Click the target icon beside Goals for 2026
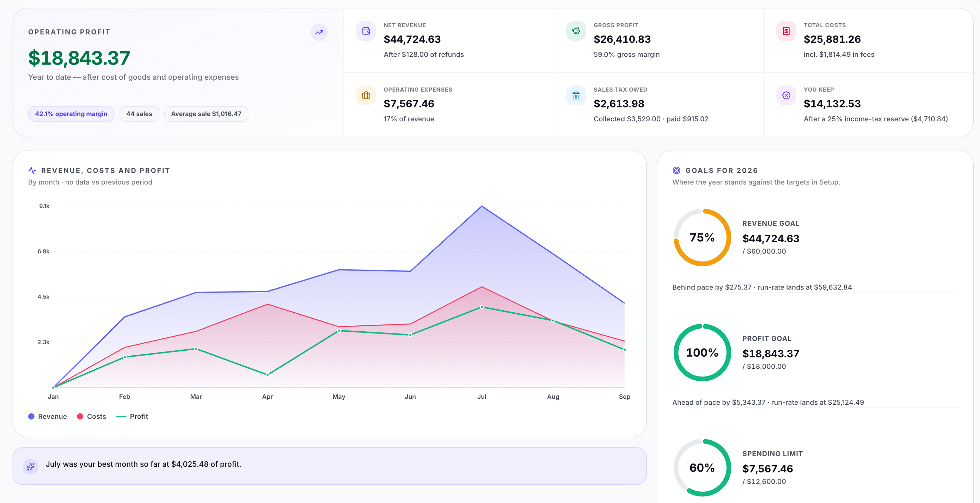 tap(676, 171)
